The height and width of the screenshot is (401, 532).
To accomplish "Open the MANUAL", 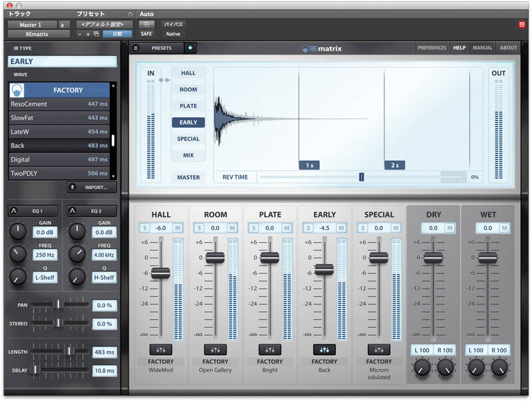I will [x=483, y=48].
